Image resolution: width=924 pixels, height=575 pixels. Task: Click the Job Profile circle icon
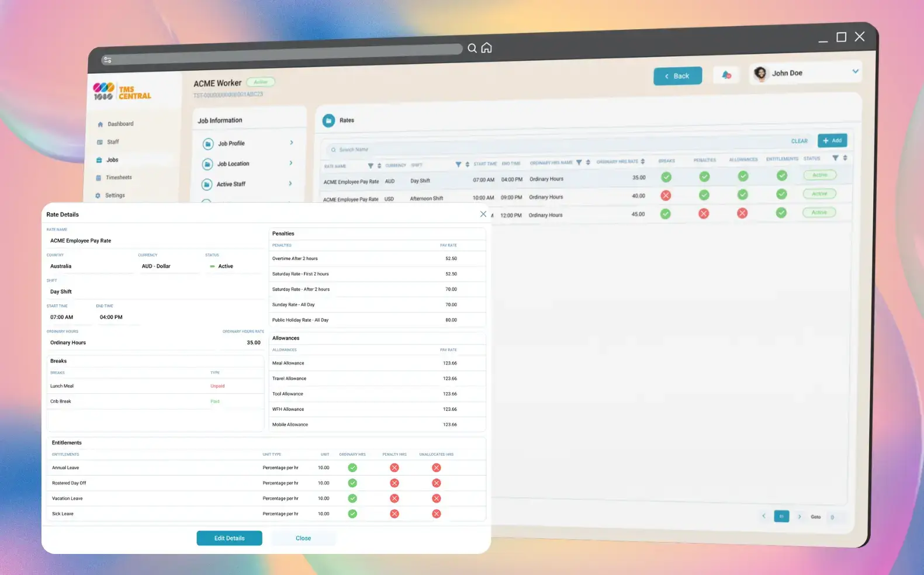click(208, 144)
